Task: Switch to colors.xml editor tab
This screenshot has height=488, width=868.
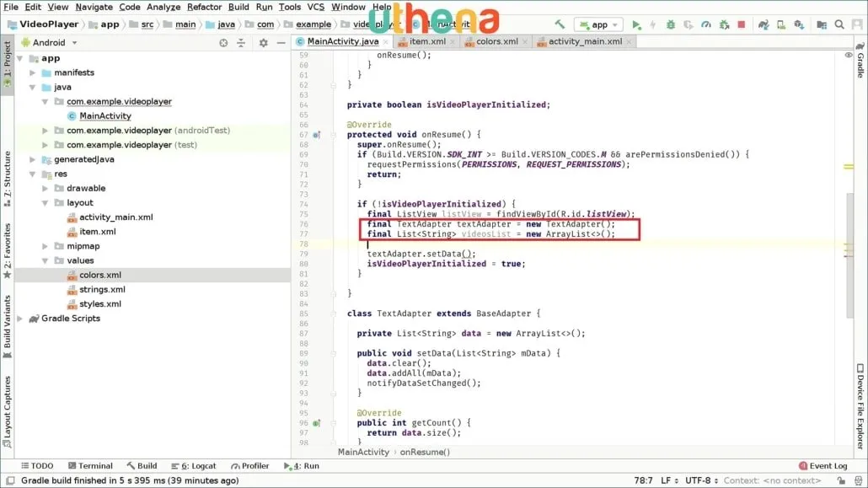Action: tap(497, 41)
